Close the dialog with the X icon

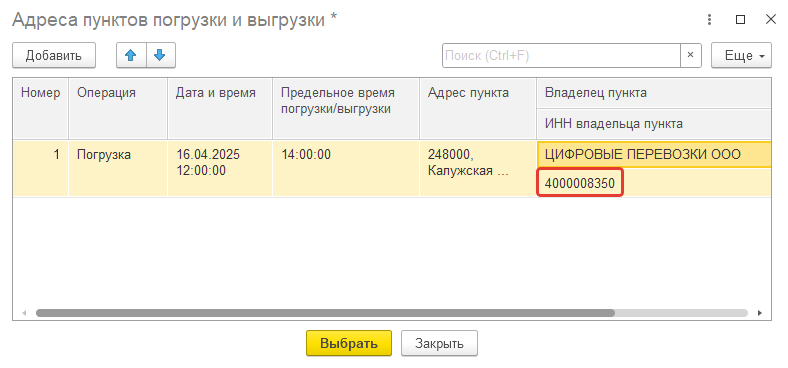pyautogui.click(x=770, y=20)
